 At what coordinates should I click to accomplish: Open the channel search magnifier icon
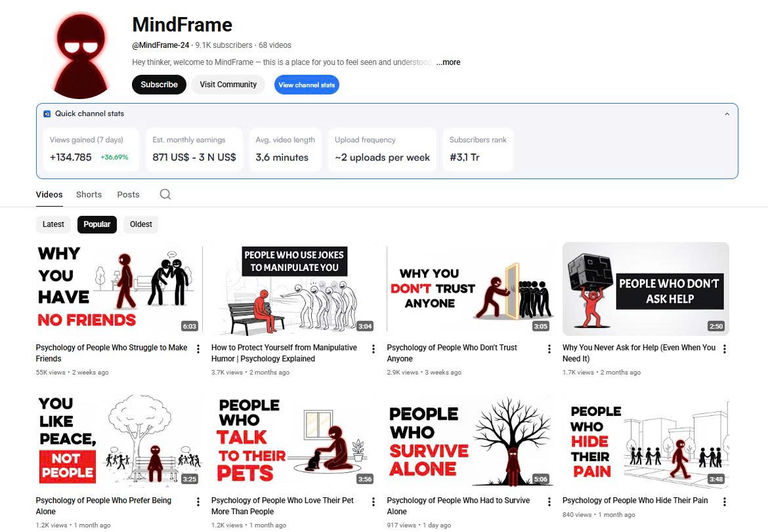coord(165,194)
